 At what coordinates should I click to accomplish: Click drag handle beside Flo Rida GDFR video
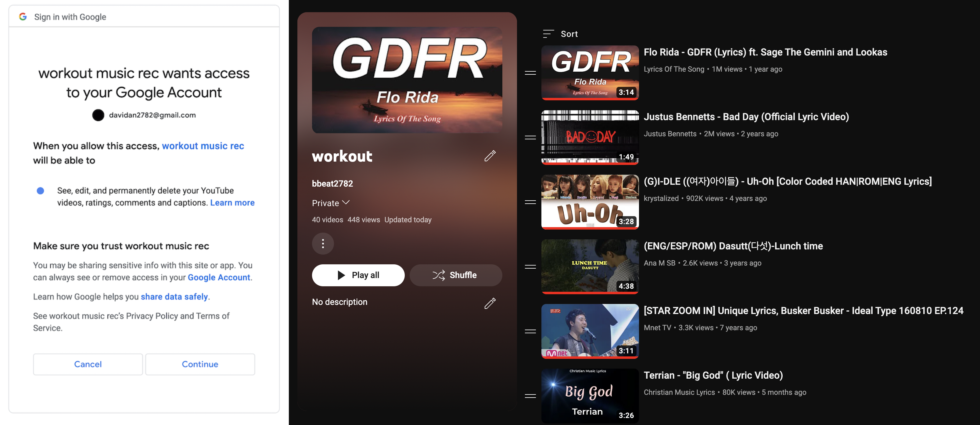530,73
